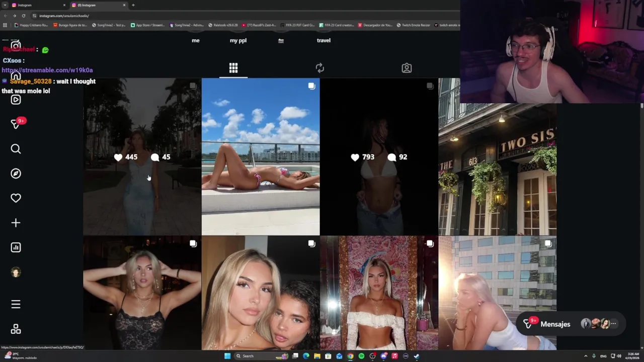The image size is (644, 362).
Task: Open the Explore compass icon
Action: (x=16, y=173)
